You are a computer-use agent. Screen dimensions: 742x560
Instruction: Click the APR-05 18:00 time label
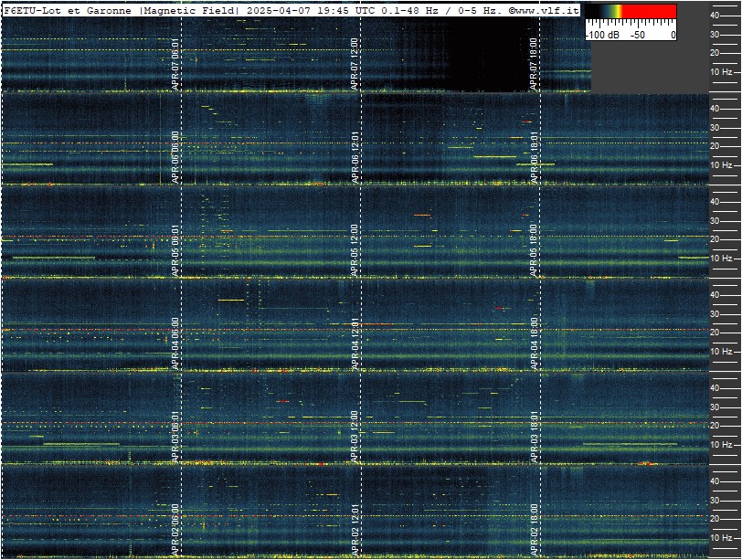[x=534, y=250]
